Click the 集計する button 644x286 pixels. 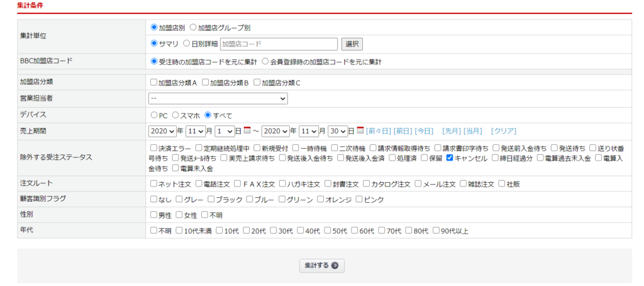[321, 265]
